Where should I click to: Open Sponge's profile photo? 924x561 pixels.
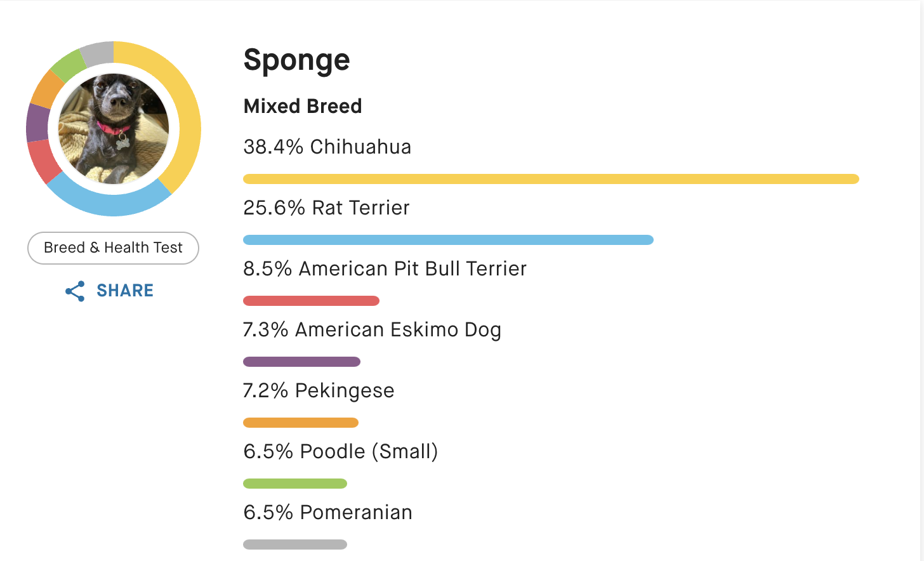[114, 129]
